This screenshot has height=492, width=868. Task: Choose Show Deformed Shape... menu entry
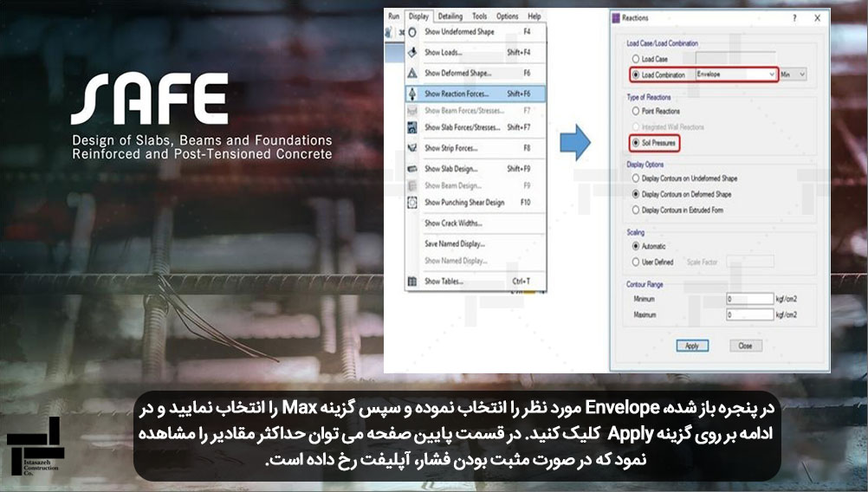point(476,73)
